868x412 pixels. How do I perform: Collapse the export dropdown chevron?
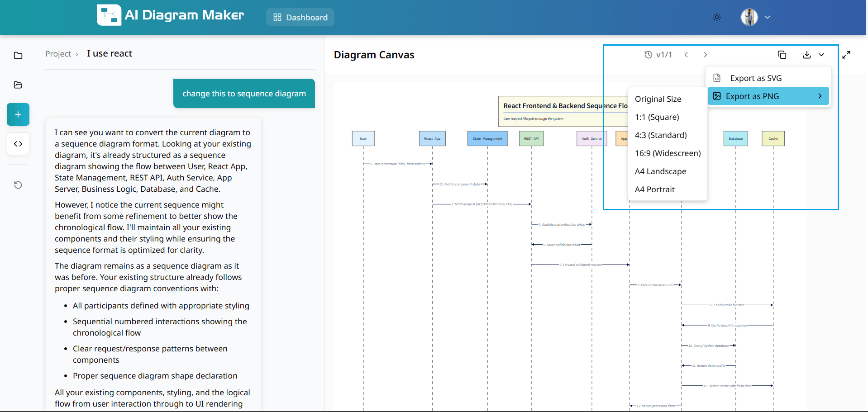[821, 55]
